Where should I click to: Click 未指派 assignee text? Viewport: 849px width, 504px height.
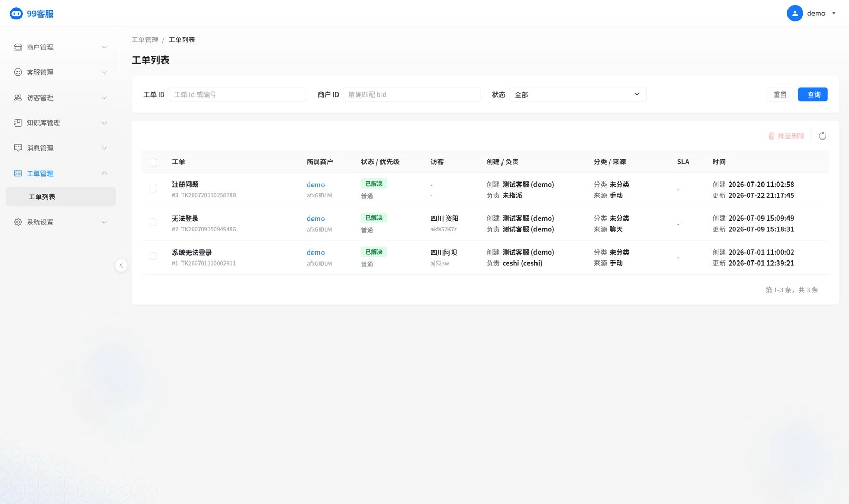pos(512,195)
